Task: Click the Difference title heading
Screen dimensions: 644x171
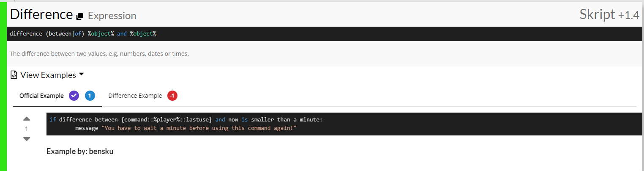Action: coord(41,14)
